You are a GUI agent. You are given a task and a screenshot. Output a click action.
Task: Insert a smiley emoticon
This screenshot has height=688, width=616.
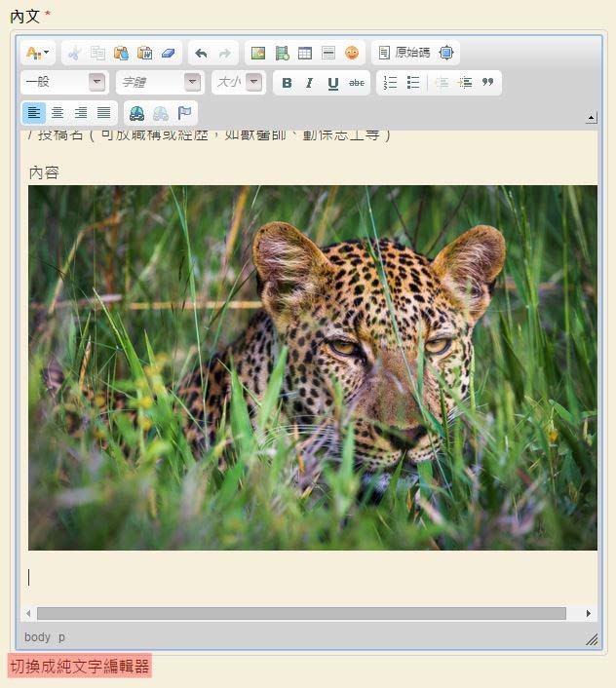click(352, 53)
